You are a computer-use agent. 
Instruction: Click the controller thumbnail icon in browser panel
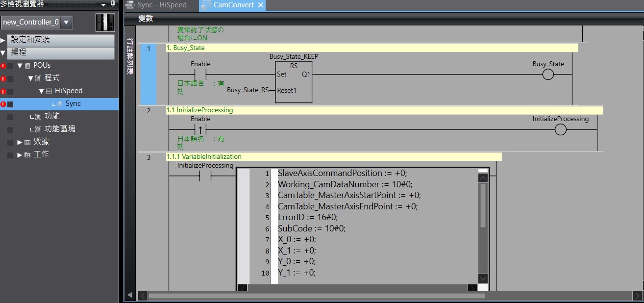[x=105, y=23]
